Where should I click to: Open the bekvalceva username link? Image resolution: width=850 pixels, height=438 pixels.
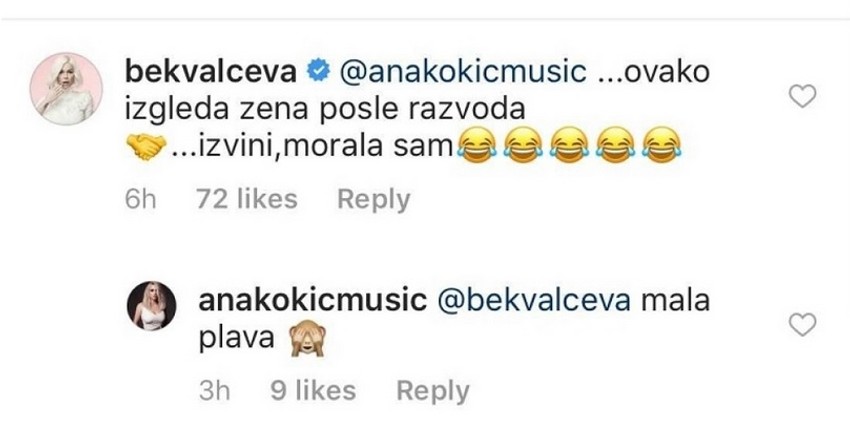click(210, 72)
